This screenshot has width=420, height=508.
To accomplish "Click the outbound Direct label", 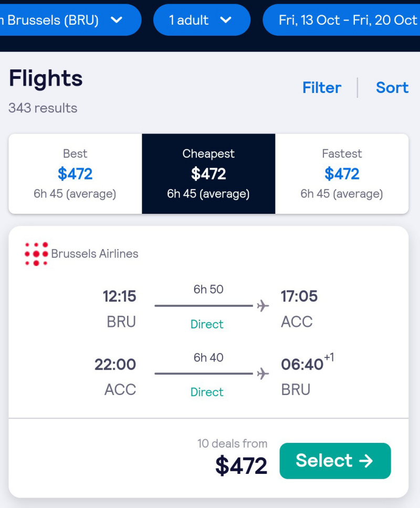I will (207, 324).
